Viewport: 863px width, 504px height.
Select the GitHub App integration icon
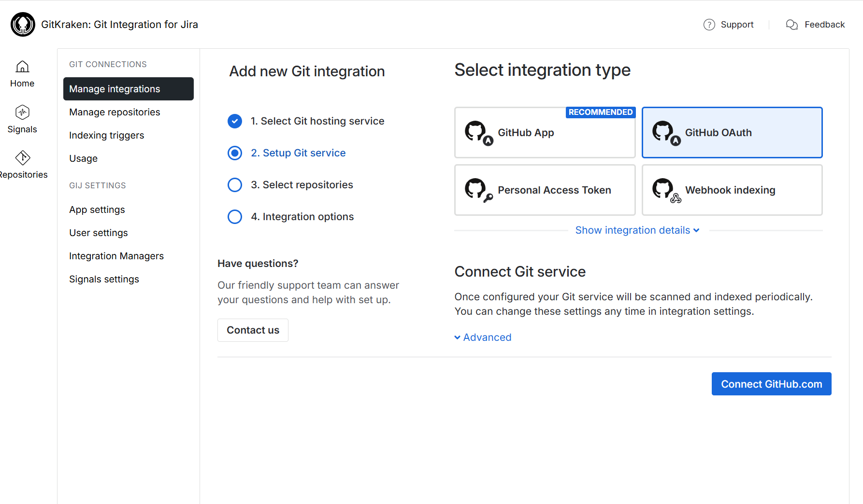coord(478,133)
